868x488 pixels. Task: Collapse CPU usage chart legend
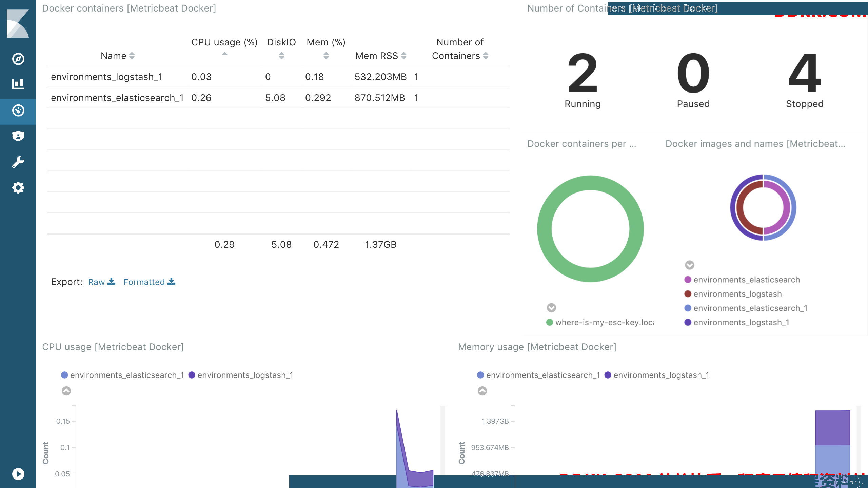(66, 391)
